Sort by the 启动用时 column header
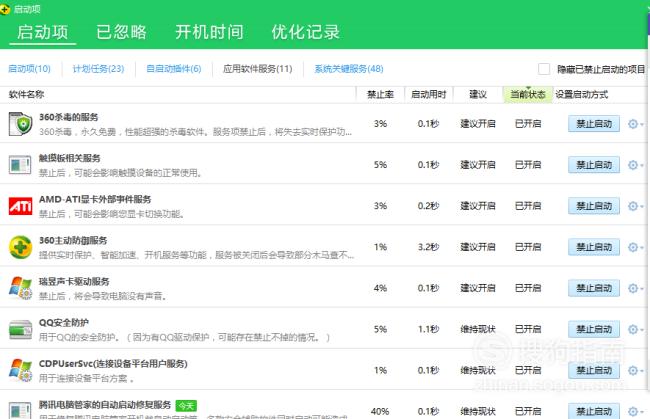This screenshot has width=650, height=419. (429, 94)
